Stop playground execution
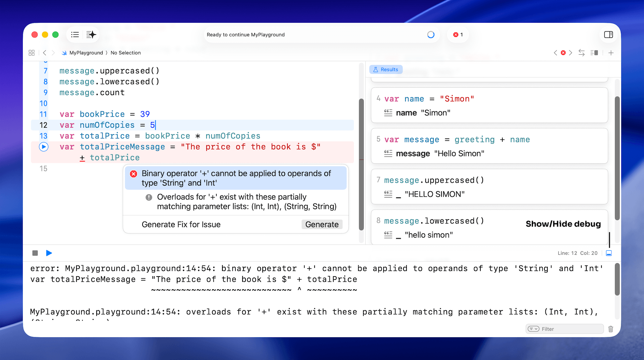The width and height of the screenshot is (644, 360). coord(35,253)
